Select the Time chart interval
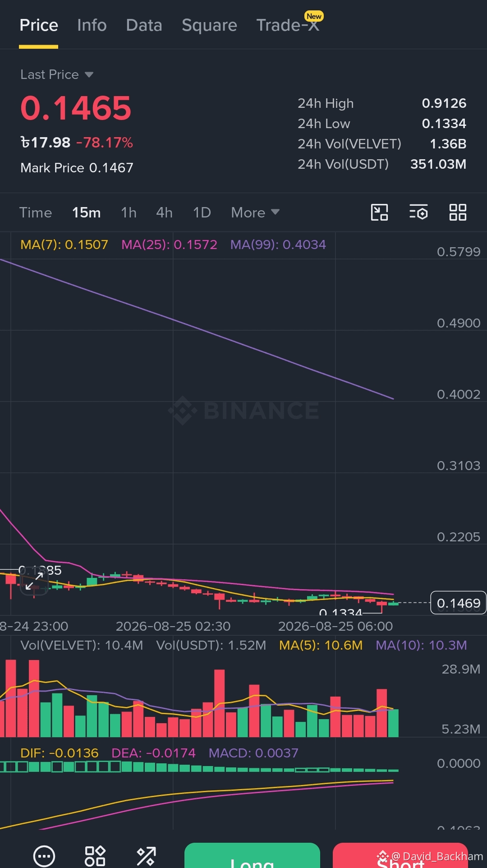 tap(36, 212)
